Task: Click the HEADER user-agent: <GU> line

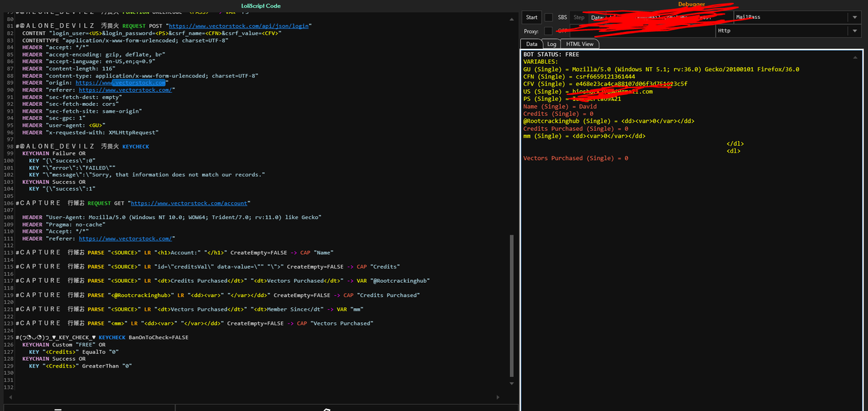Action: click(64, 125)
